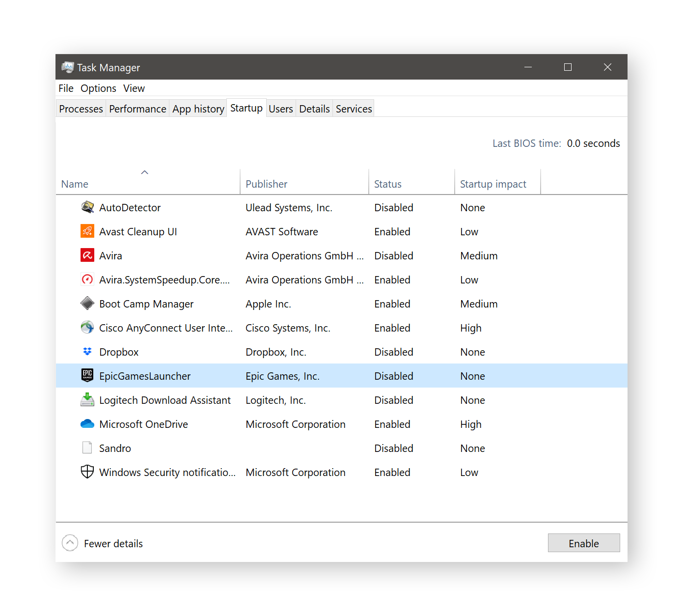Switch to the Processes tab
The height and width of the screenshot is (616, 684).
[81, 109]
